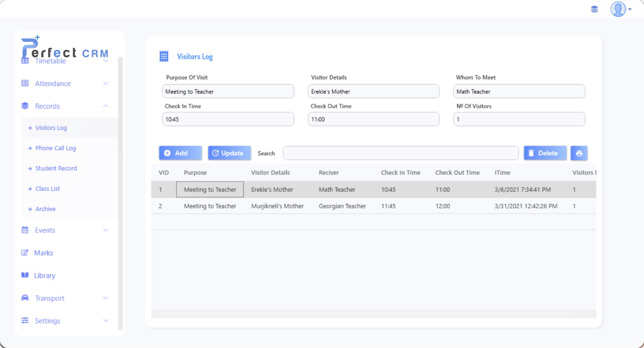
Task: Click the table horizontal scrollbar
Action: (374, 314)
